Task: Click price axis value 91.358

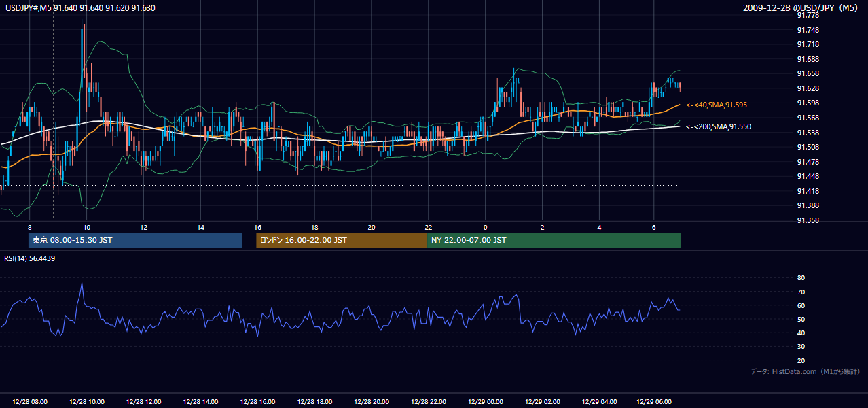Action: click(x=808, y=220)
